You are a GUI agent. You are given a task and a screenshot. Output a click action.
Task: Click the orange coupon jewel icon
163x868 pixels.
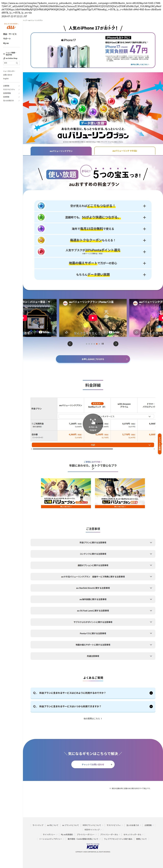[41, 240]
